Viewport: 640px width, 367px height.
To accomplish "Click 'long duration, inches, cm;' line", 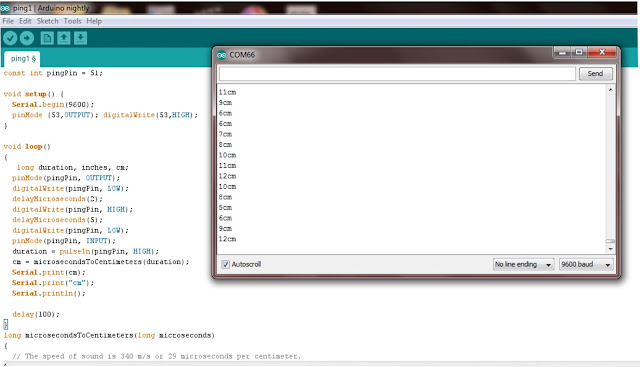I will click(x=73, y=168).
